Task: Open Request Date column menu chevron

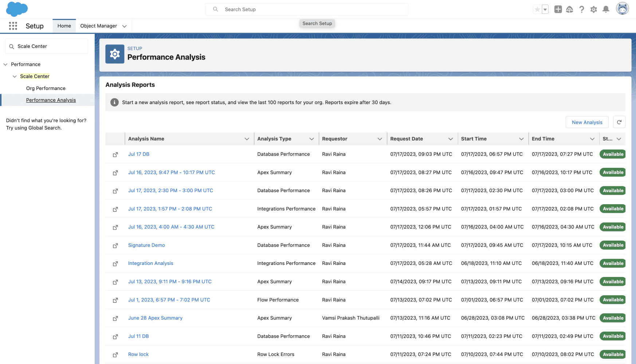Action: (450, 139)
